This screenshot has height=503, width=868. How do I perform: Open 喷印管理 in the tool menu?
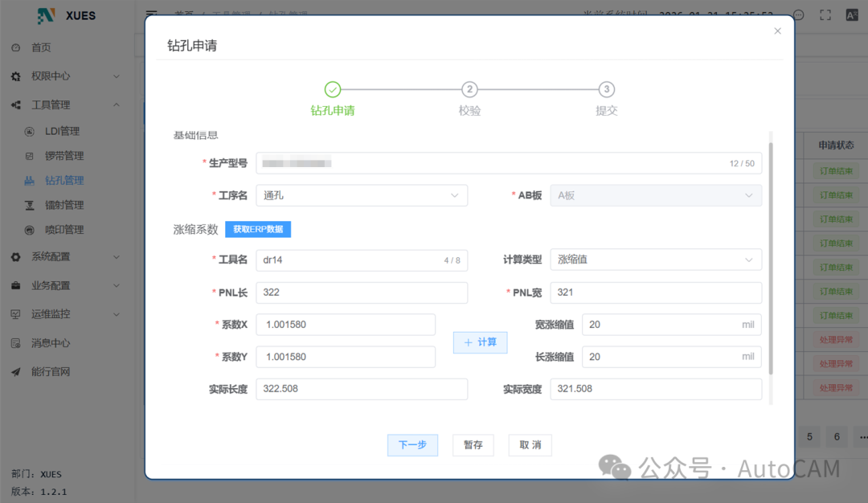62,230
